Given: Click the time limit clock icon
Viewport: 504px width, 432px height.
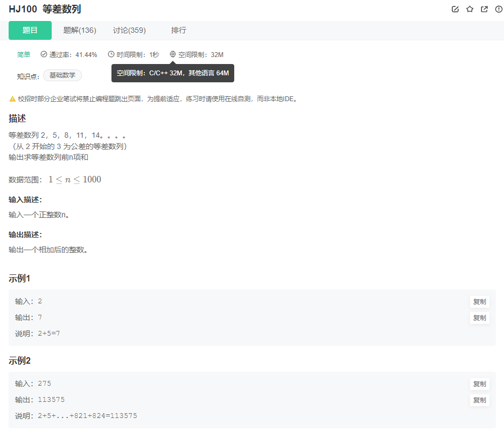Looking at the screenshot, I should pos(111,54).
